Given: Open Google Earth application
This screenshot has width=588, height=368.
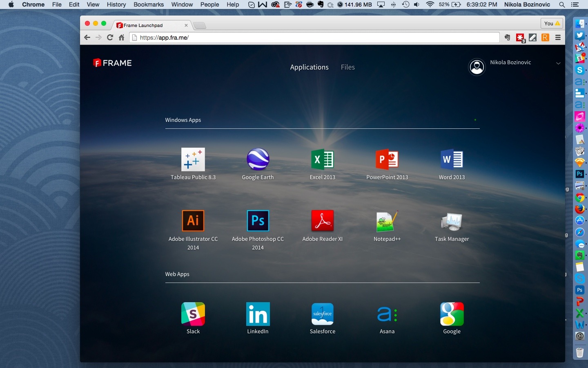Looking at the screenshot, I should coord(258,160).
